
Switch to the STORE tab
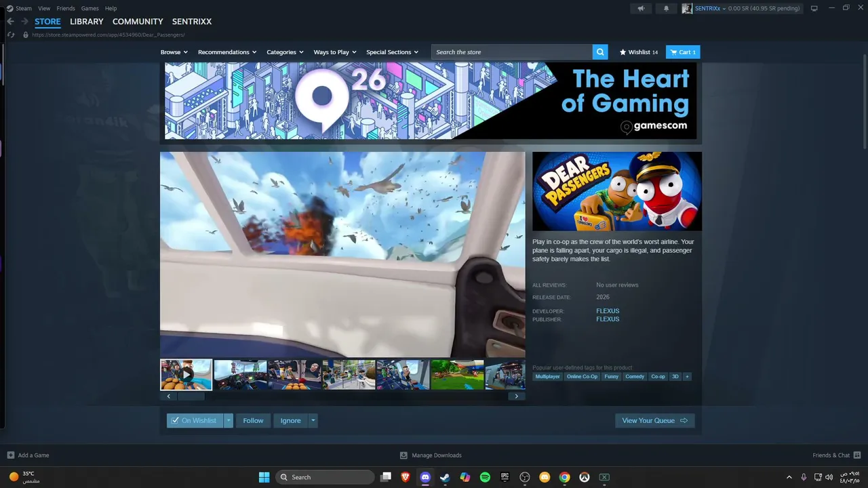47,22
